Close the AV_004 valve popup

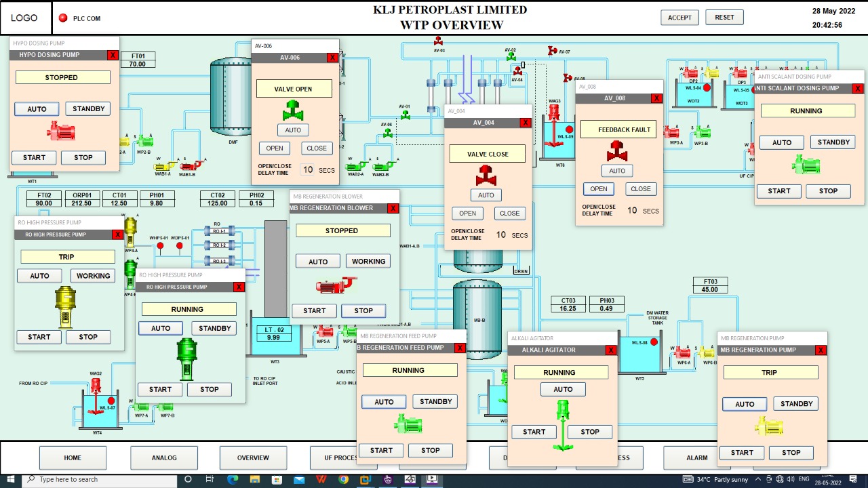click(526, 123)
